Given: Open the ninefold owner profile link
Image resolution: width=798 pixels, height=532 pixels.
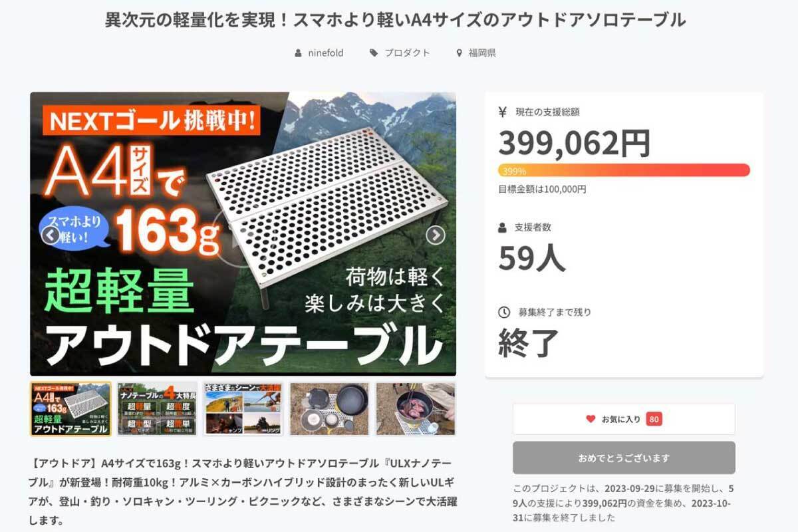Looking at the screenshot, I should pyautogui.click(x=326, y=53).
